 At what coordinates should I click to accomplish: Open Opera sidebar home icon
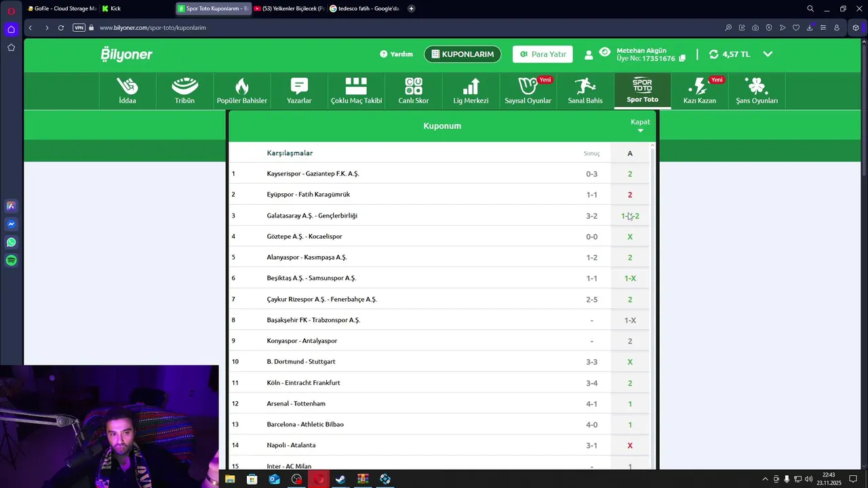coord(11,29)
